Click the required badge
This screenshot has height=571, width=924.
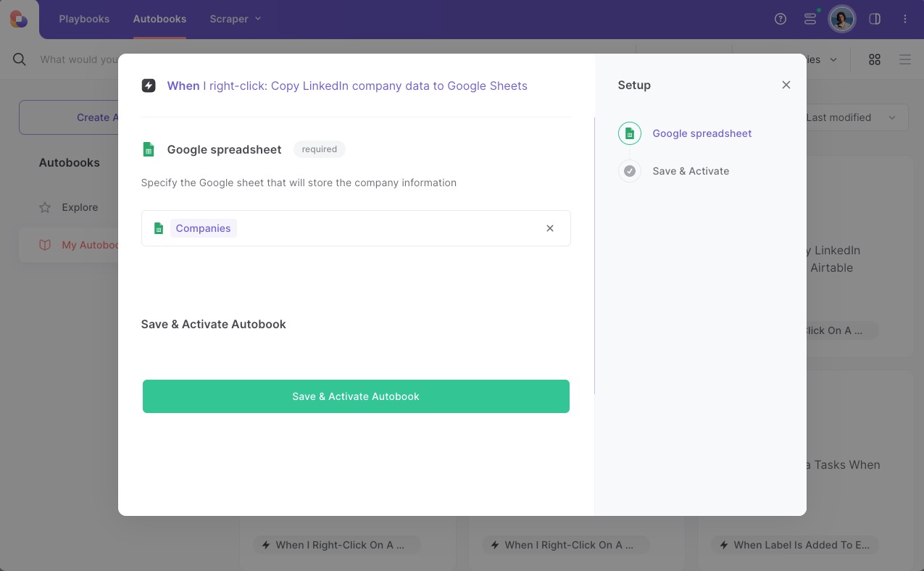point(320,149)
